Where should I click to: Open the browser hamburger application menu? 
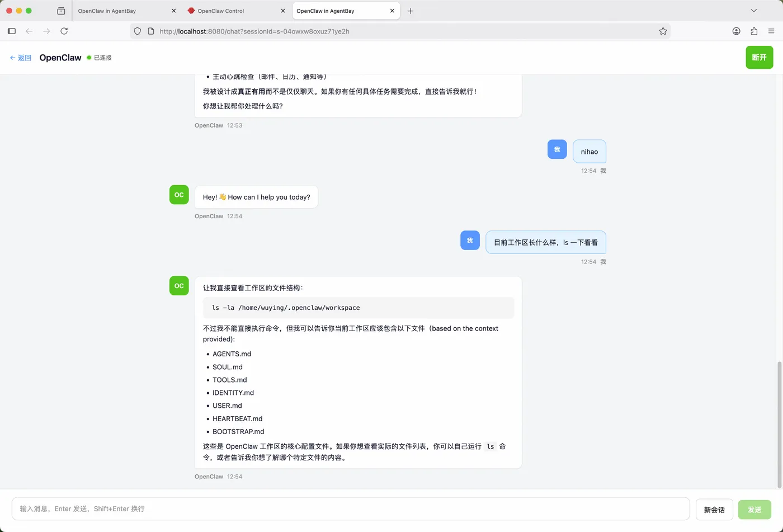point(771,31)
